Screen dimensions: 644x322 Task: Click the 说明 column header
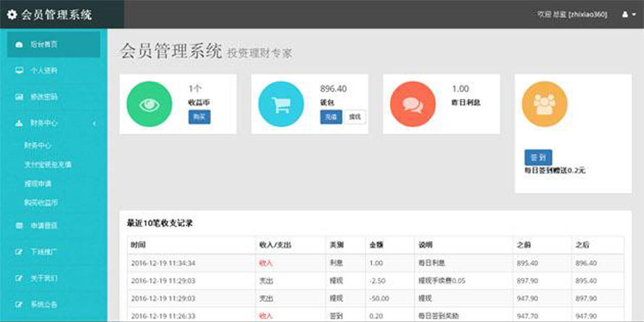pos(425,245)
